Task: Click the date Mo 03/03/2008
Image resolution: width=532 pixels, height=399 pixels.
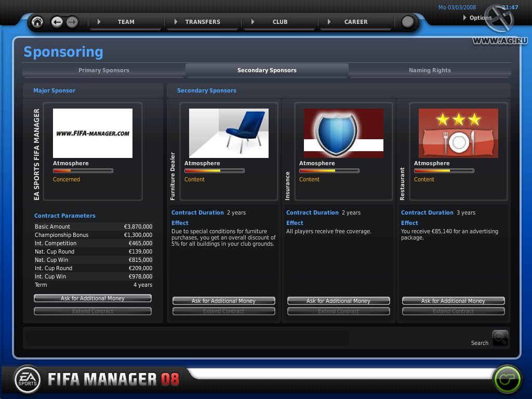Action: click(x=457, y=7)
